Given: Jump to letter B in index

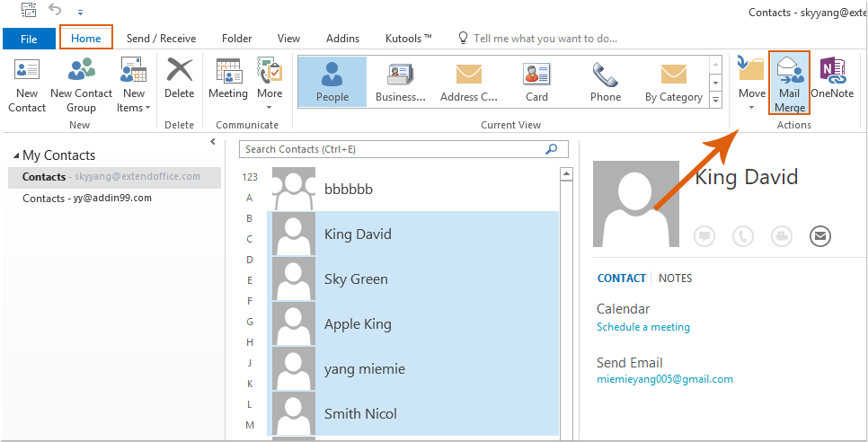Looking at the screenshot, I should pos(250,218).
